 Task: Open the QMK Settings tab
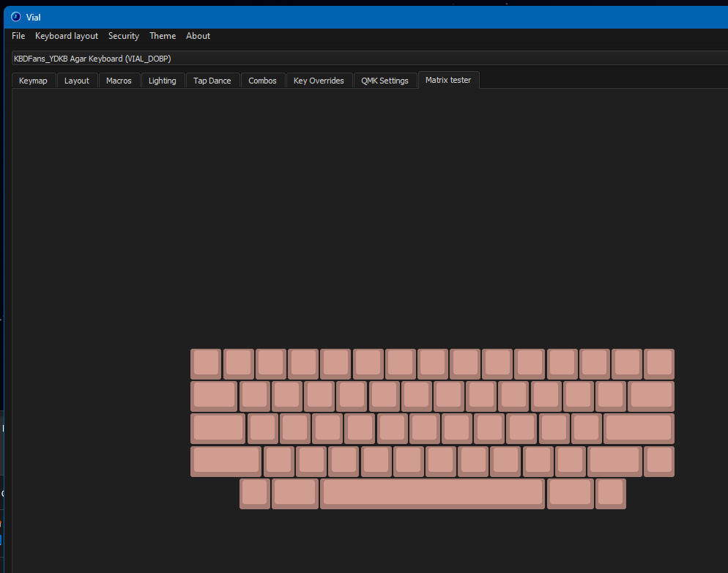coord(385,81)
